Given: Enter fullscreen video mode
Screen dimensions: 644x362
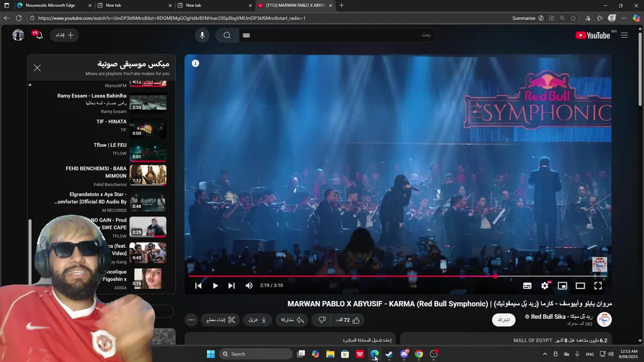Looking at the screenshot, I should pos(598,286).
